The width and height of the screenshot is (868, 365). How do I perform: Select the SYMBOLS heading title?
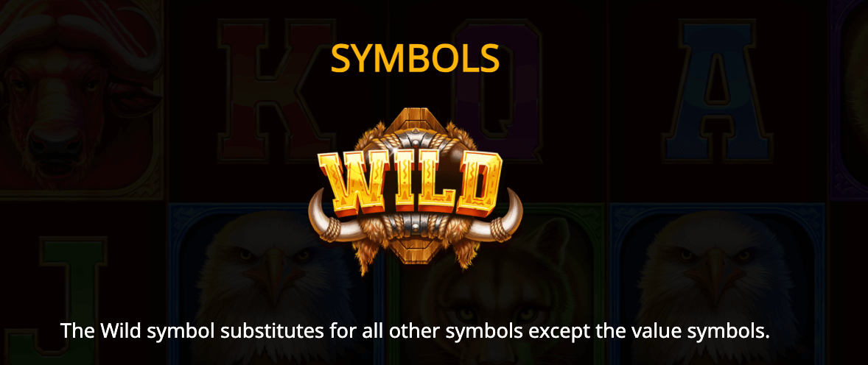click(x=415, y=59)
